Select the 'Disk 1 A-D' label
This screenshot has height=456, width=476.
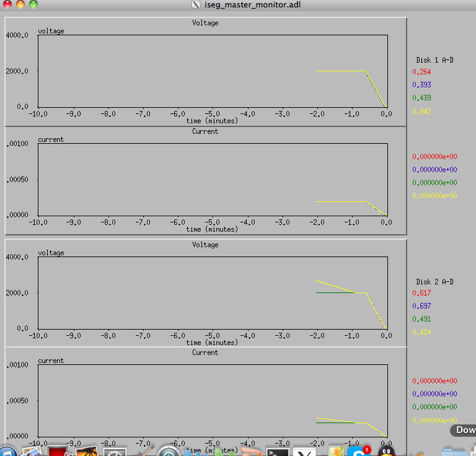tap(434, 59)
